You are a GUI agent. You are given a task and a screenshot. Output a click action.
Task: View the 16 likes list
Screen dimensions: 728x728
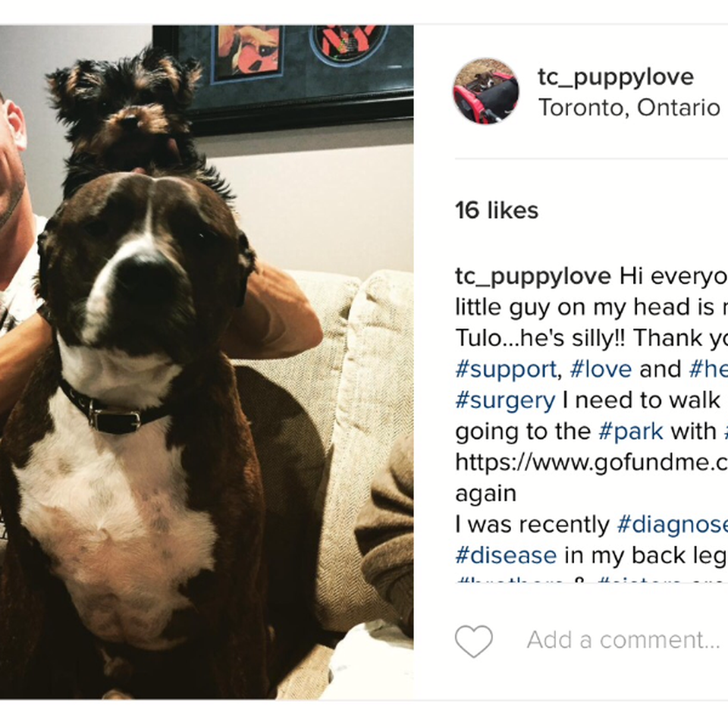click(497, 210)
